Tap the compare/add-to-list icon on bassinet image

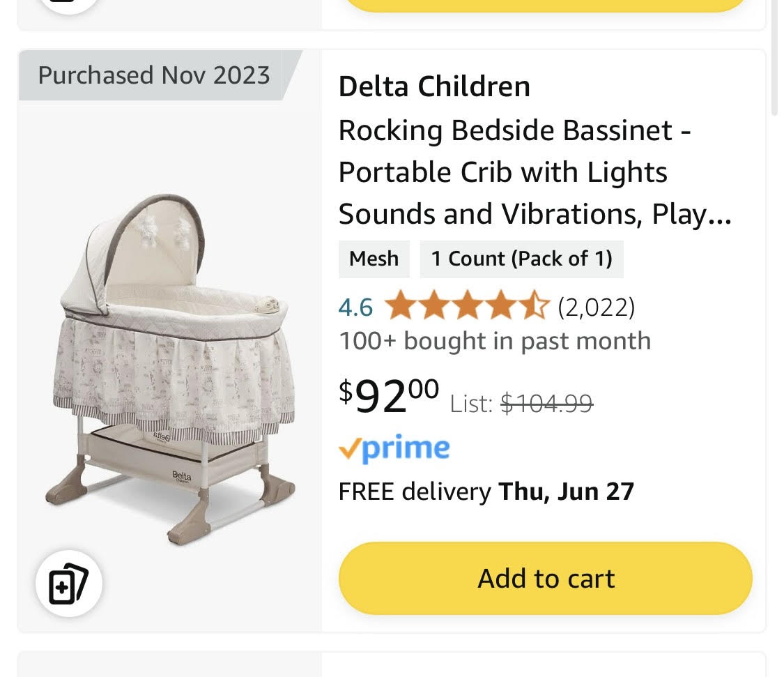pos(68,583)
